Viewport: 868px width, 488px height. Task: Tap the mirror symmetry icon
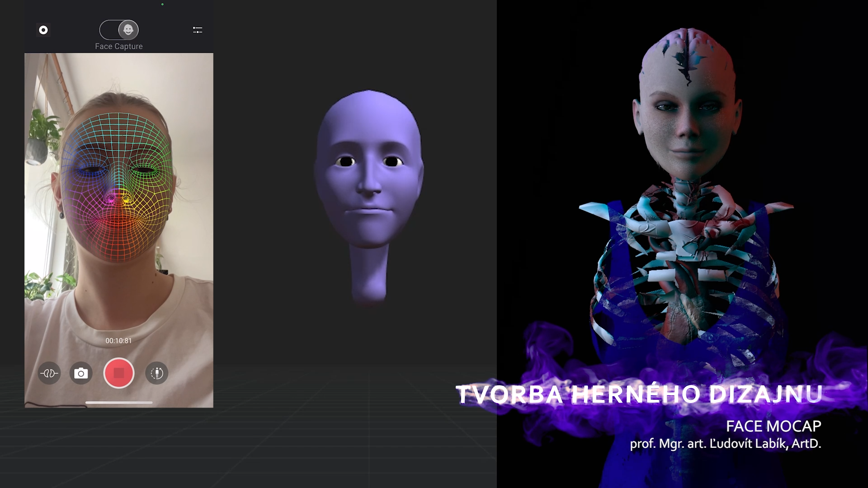click(x=49, y=373)
